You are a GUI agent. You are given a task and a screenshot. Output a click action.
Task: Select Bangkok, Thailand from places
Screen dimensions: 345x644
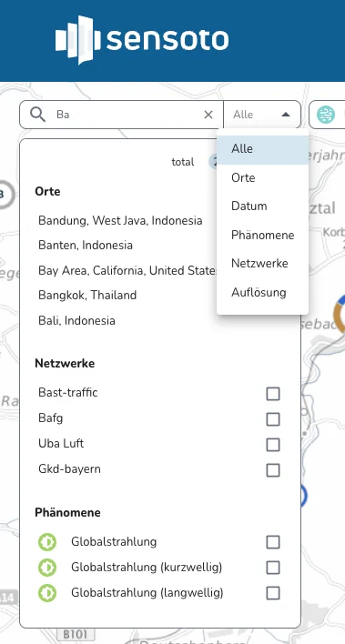[x=87, y=295]
